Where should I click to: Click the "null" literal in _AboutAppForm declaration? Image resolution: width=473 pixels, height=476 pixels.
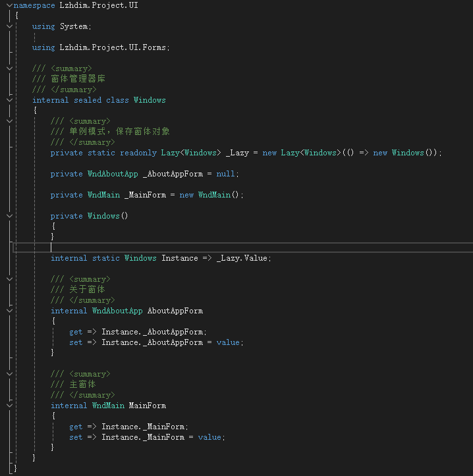click(x=225, y=174)
